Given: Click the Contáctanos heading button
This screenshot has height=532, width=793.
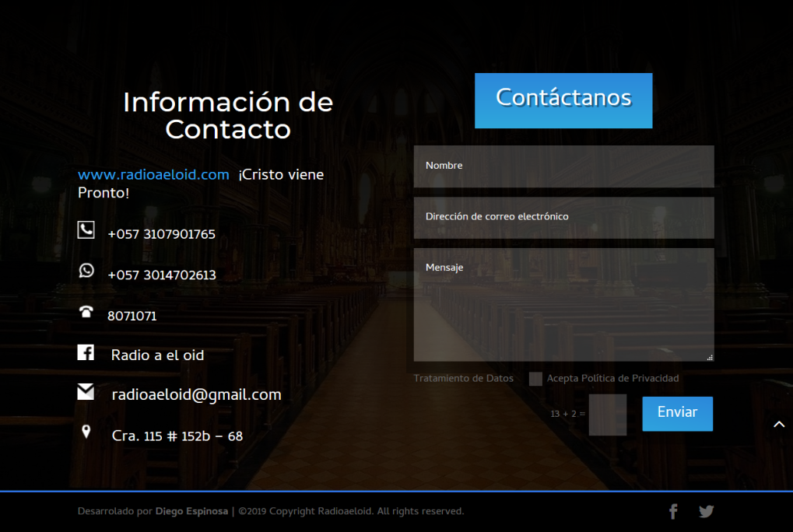Looking at the screenshot, I should click(x=563, y=100).
